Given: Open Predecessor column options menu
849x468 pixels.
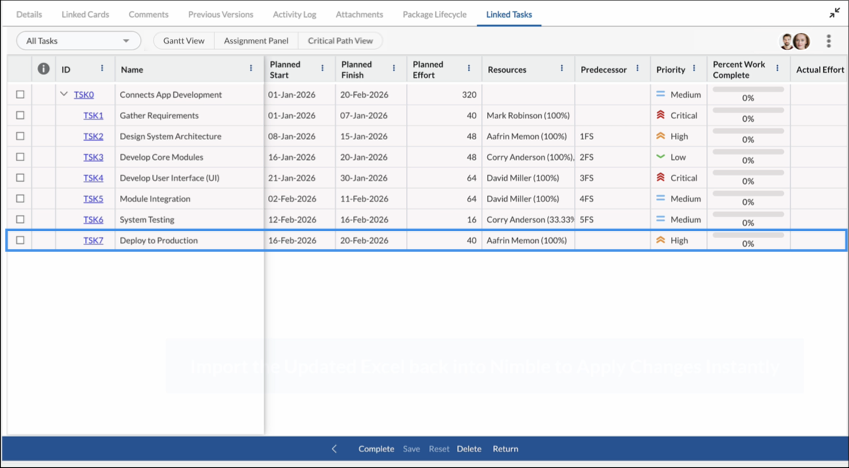Looking at the screenshot, I should (637, 68).
